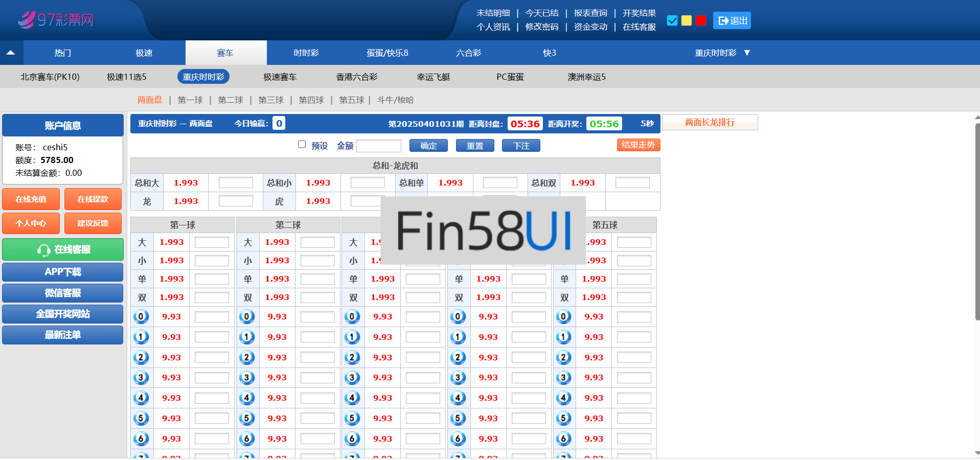
Task: Click the 退出 logout button
Action: coord(732,20)
